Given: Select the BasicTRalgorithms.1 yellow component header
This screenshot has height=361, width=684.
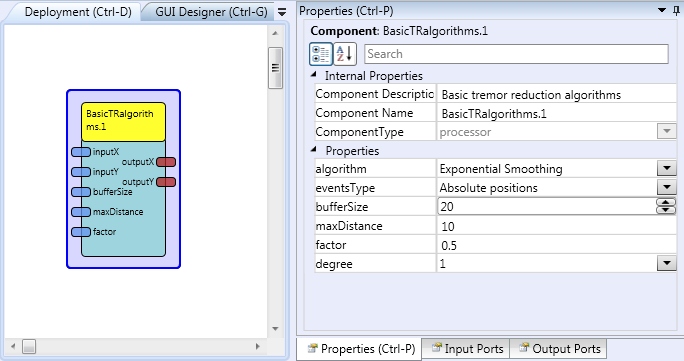Looking at the screenshot, I should (123, 122).
